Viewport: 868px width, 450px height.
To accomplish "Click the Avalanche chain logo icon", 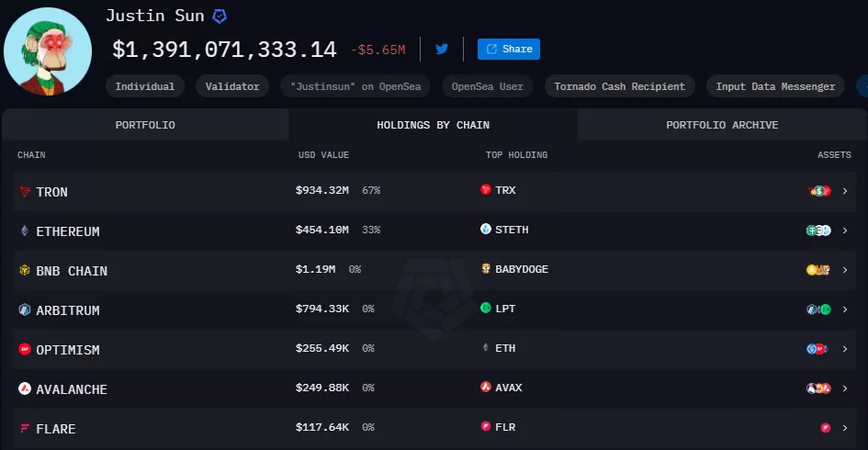I will coord(25,389).
